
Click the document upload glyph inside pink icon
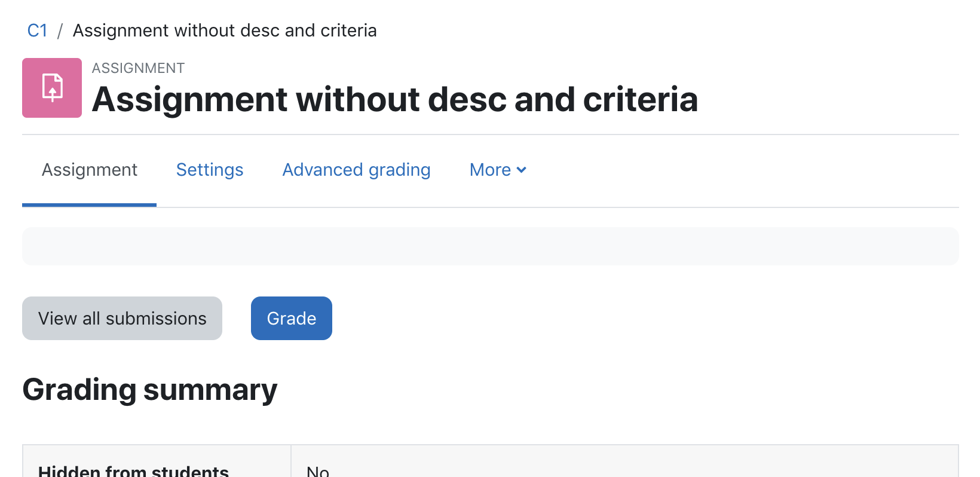52,88
